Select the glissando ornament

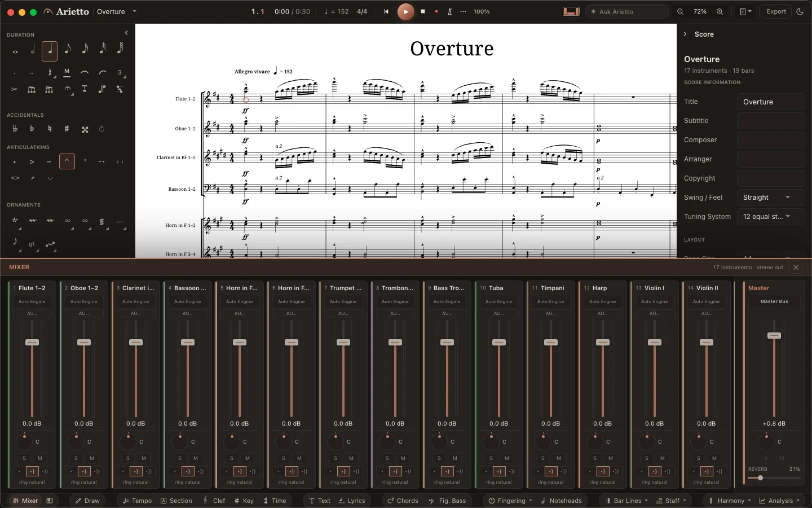tap(32, 244)
